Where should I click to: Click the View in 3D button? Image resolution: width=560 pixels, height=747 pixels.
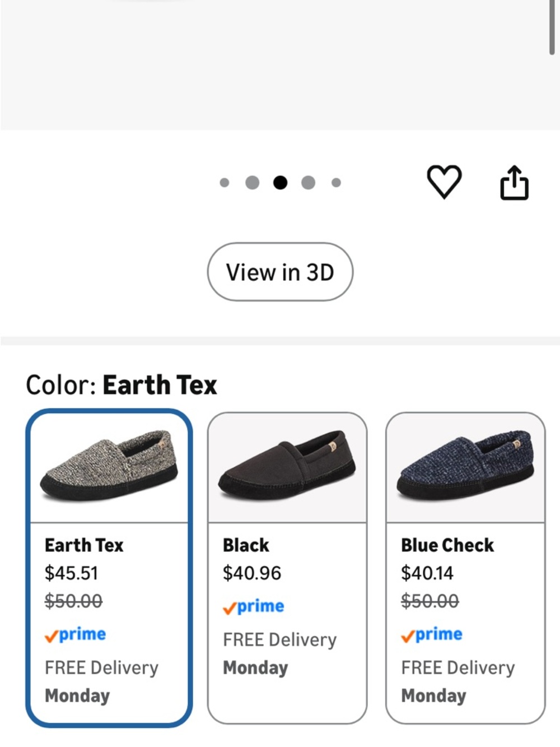pos(280,272)
